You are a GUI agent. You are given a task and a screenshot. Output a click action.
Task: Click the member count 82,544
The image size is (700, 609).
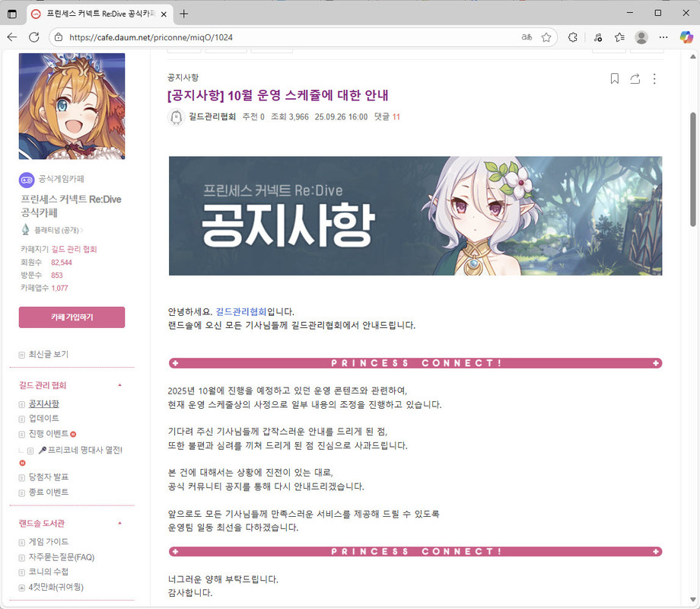point(61,263)
